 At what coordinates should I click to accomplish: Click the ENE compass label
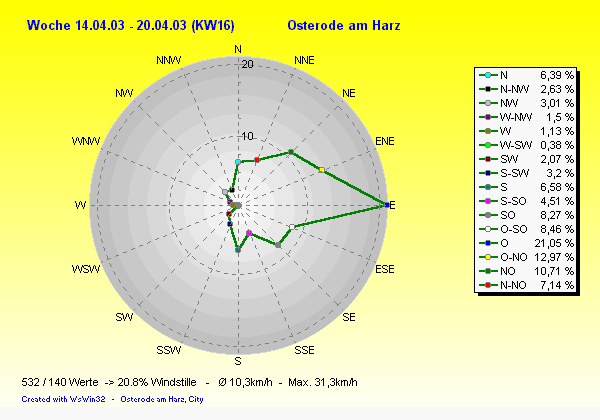click(x=384, y=141)
